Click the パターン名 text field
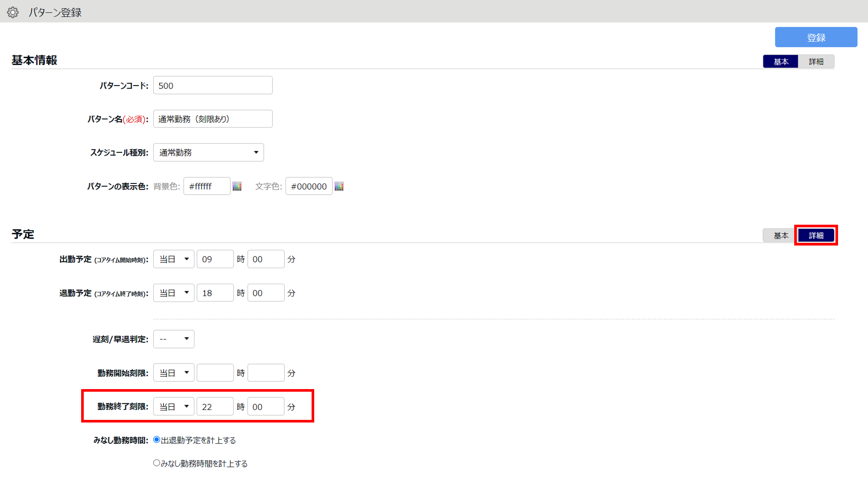Screen dimensions: 868x488 pyautogui.click(x=213, y=119)
